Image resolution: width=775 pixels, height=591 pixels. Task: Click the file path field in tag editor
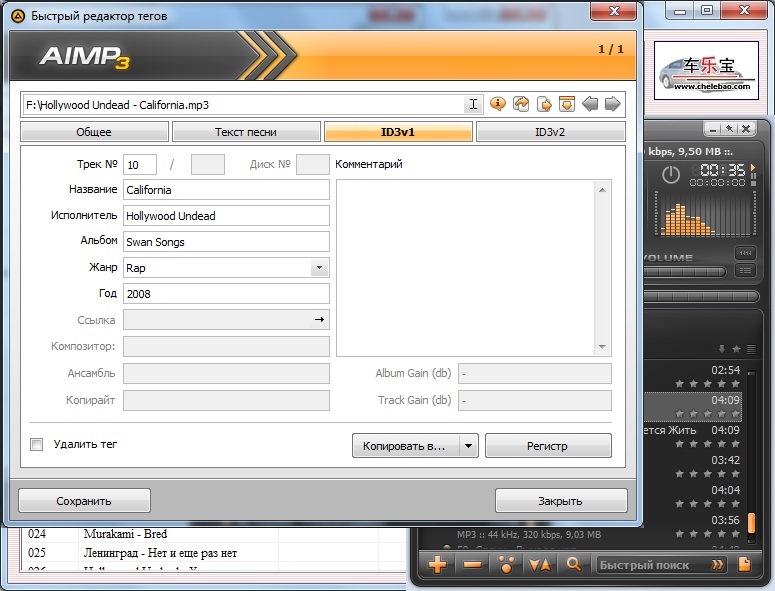pos(245,105)
